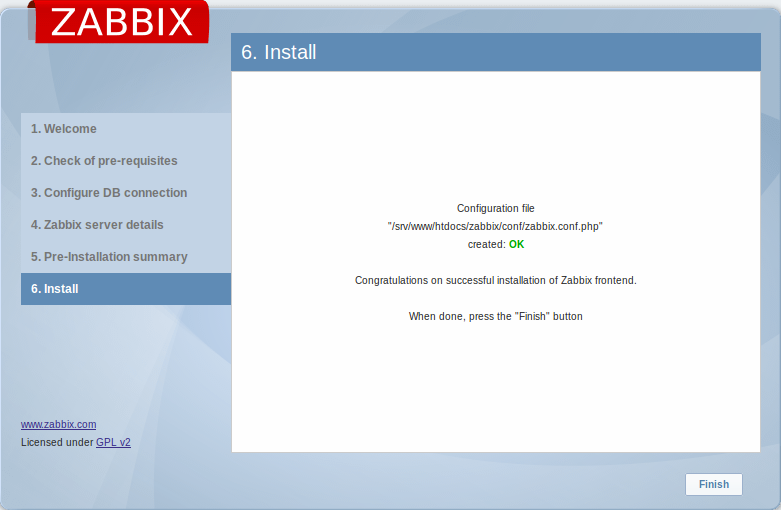Open the www.zabbix.com link
The height and width of the screenshot is (510, 781).
pos(58,424)
